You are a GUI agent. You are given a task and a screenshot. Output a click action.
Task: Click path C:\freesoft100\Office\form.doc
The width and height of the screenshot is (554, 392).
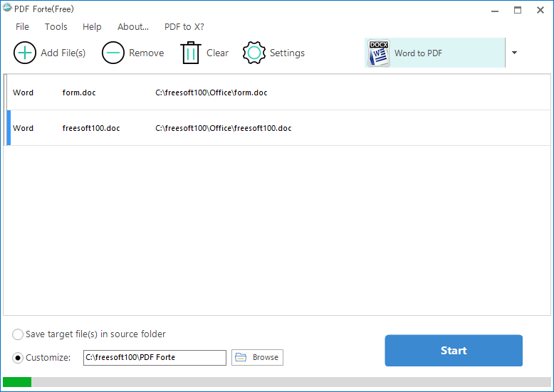[x=211, y=92]
